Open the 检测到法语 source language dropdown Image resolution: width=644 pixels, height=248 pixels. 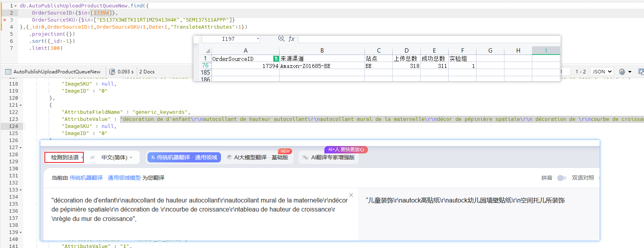coord(64,157)
